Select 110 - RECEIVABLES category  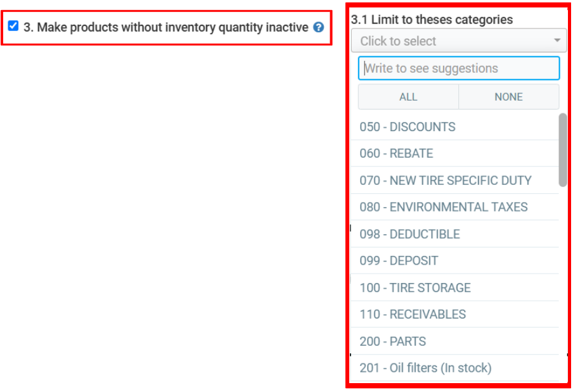[413, 314]
